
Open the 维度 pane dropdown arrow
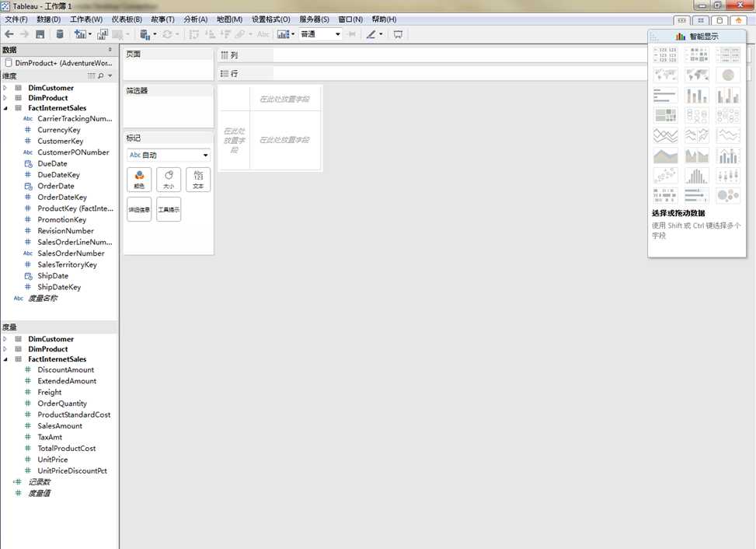[110, 75]
